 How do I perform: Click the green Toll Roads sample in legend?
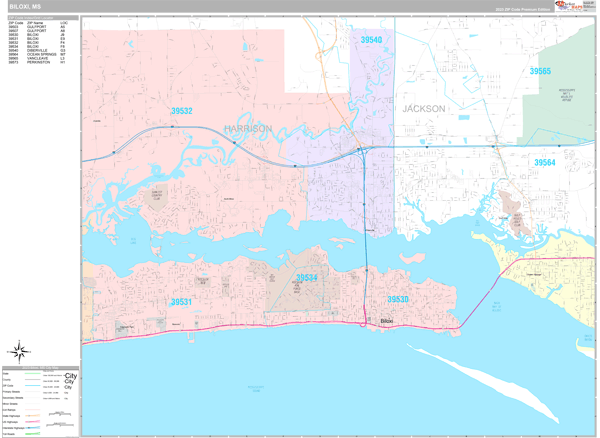click(x=33, y=434)
